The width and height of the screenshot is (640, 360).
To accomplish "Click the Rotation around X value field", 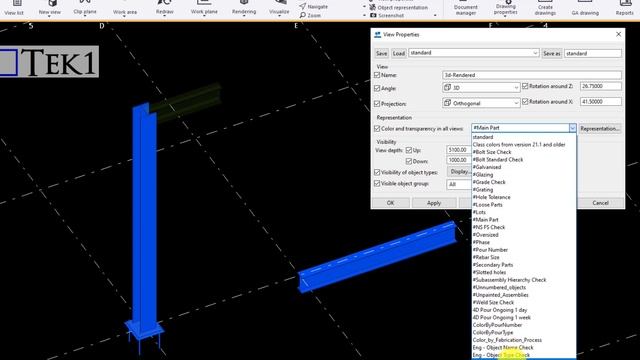I will (600, 101).
